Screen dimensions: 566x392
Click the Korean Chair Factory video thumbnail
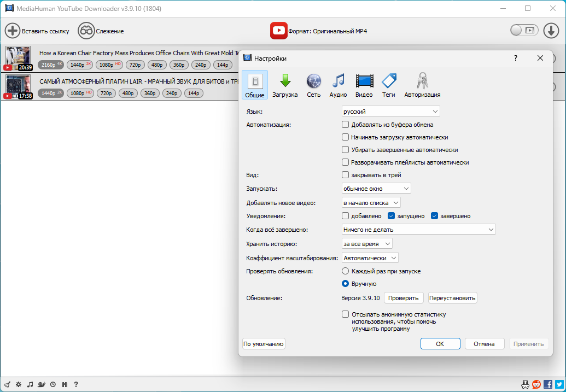point(18,58)
